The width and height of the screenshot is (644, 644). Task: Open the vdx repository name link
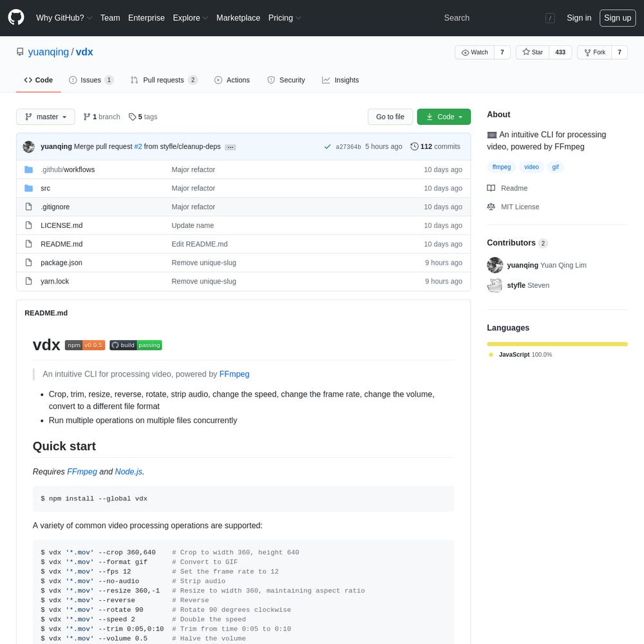84,52
